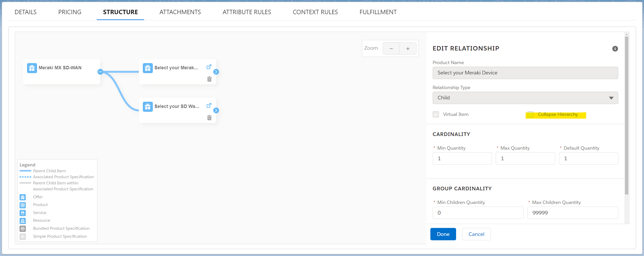Expand the Select your SD WAN node children
Viewport: 644px width, 256px height.
[216, 110]
